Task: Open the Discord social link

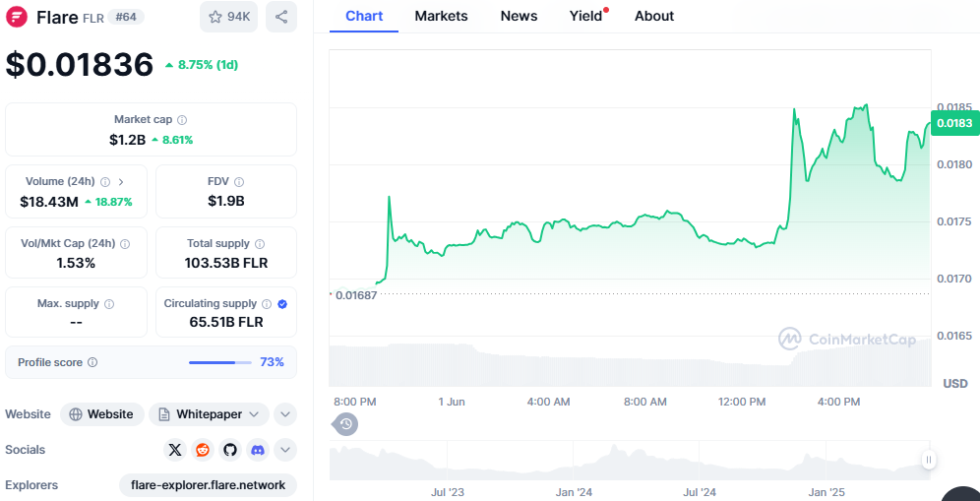Action: click(258, 450)
